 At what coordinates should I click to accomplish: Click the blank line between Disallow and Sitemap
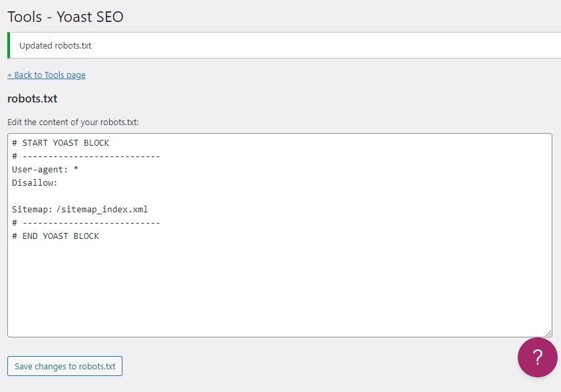(280, 196)
